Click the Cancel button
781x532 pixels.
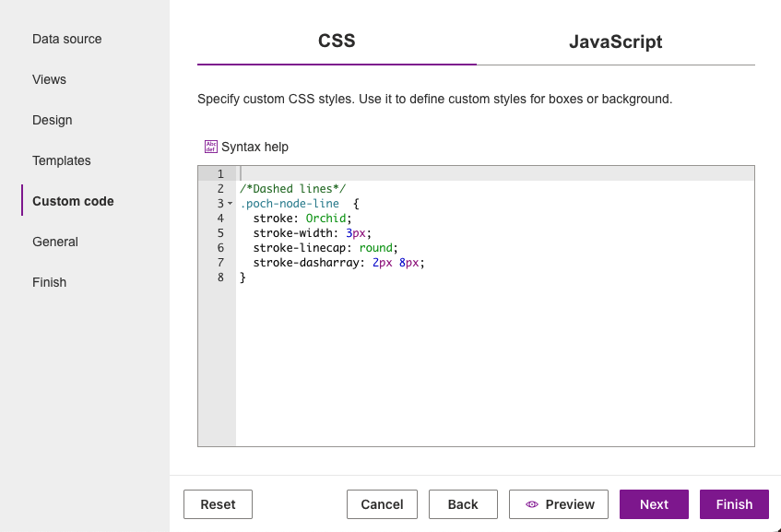click(x=382, y=504)
